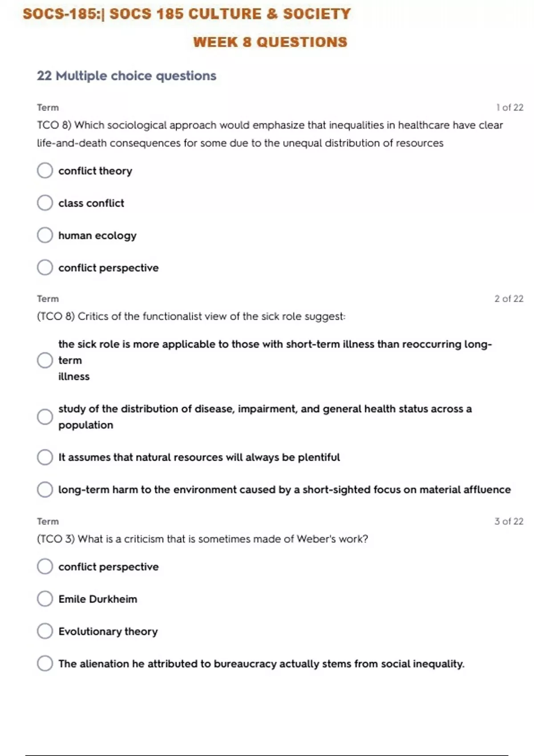Pick the alienation and social inequality answer

[x=45, y=664]
